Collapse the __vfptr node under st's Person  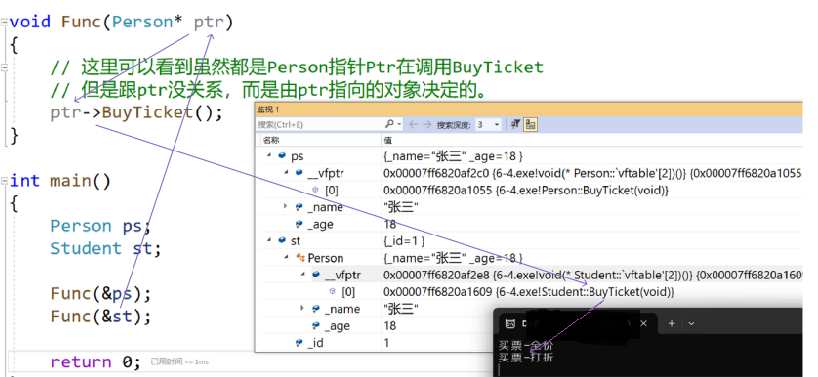(303, 274)
